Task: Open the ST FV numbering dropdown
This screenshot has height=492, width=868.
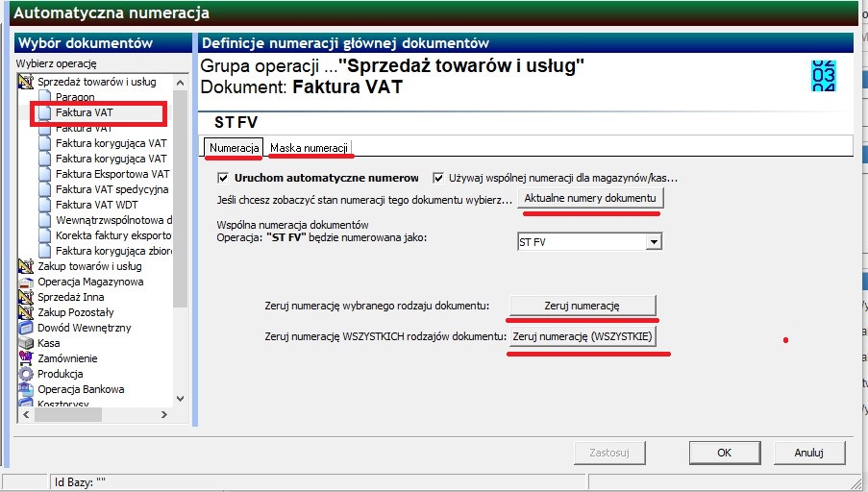Action: pos(654,242)
